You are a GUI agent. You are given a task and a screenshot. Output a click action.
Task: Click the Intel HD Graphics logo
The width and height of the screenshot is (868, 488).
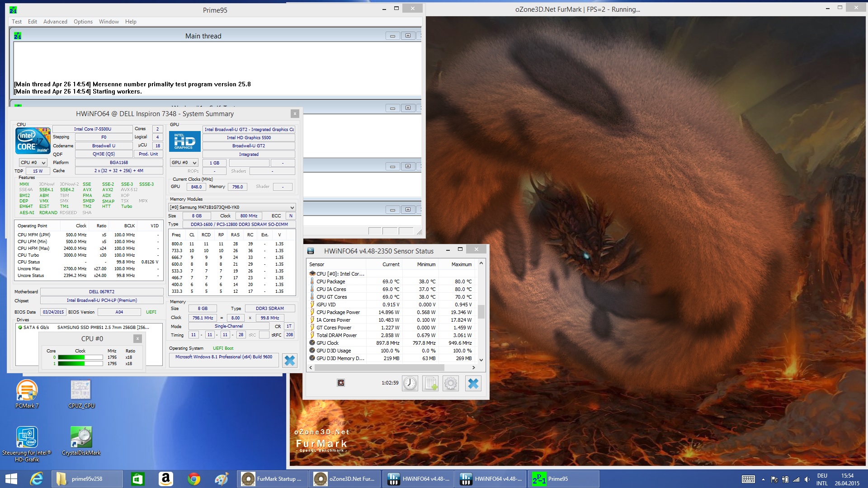tap(184, 141)
